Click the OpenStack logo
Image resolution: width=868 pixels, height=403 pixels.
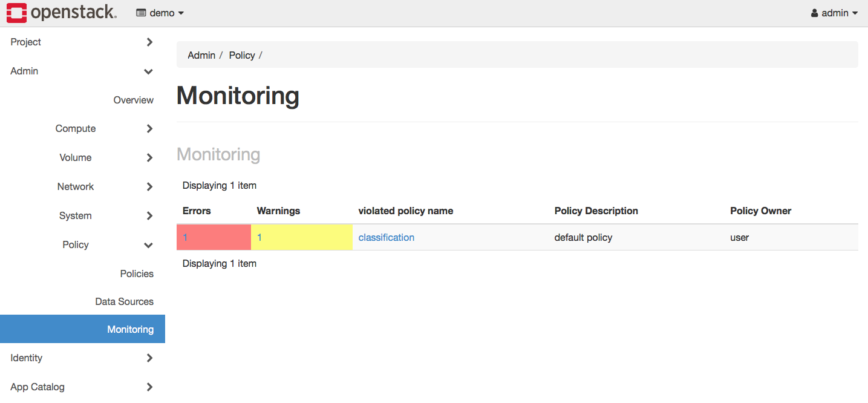click(x=62, y=13)
